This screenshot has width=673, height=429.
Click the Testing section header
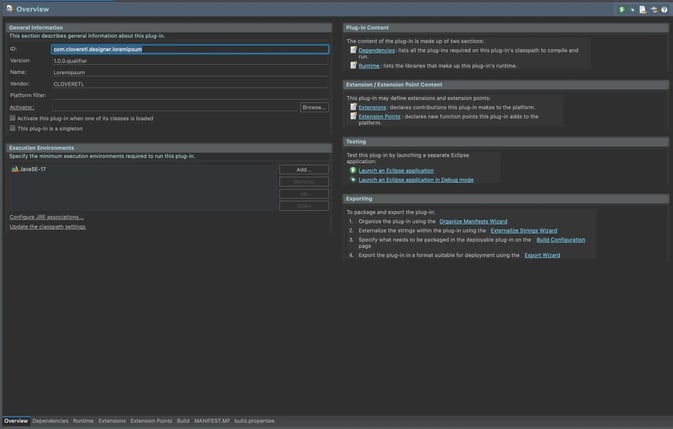click(506, 142)
